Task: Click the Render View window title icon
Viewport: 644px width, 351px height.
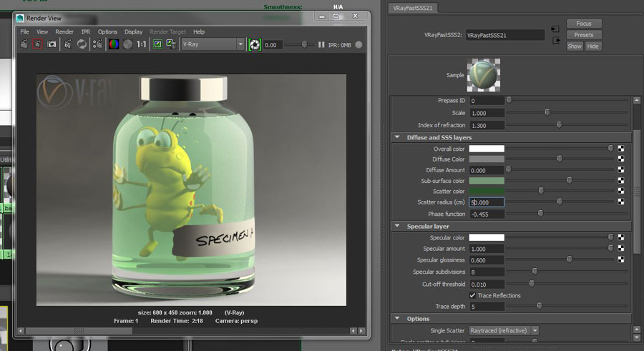Action: (20, 18)
